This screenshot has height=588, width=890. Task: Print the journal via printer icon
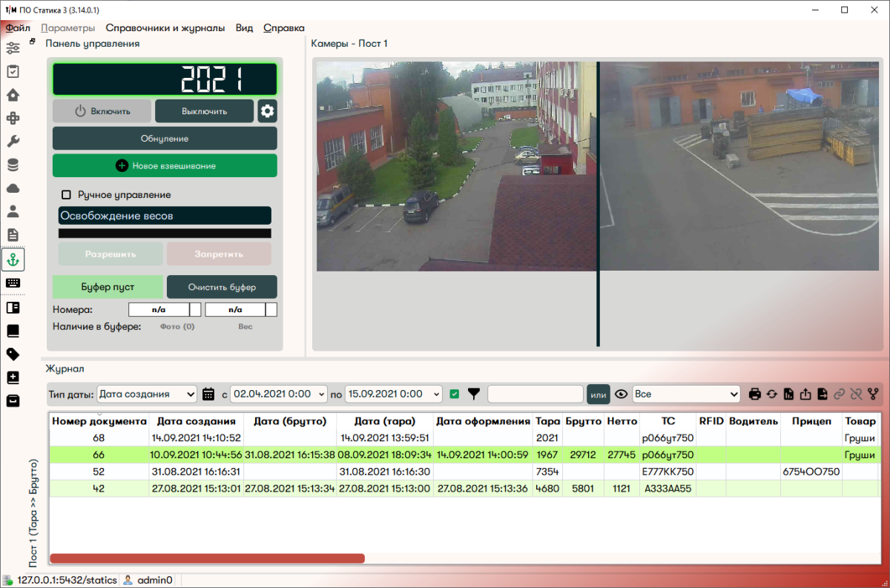[x=755, y=394]
